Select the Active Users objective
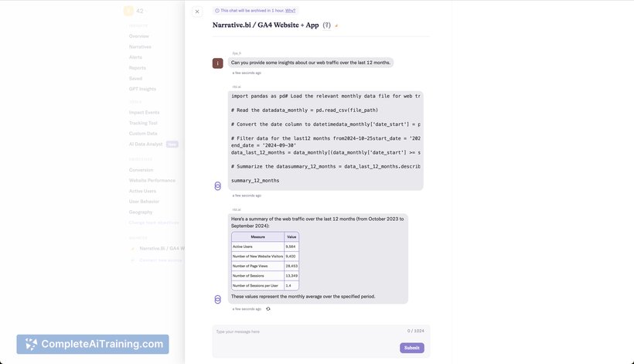 pyautogui.click(x=142, y=191)
